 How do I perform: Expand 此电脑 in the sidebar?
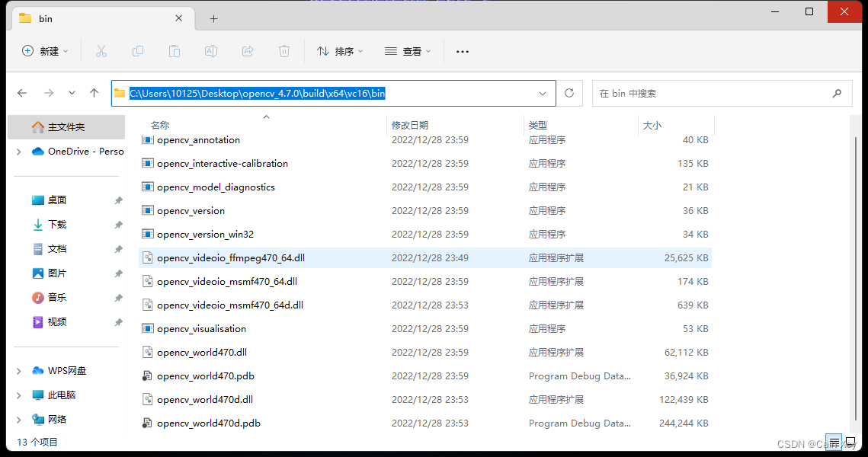click(17, 395)
